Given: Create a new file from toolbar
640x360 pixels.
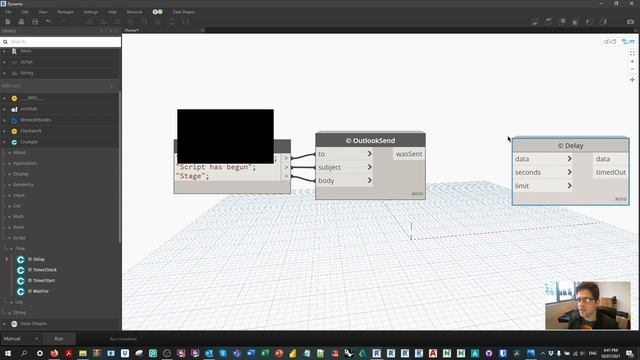Looking at the screenshot, I should (x=7, y=22).
